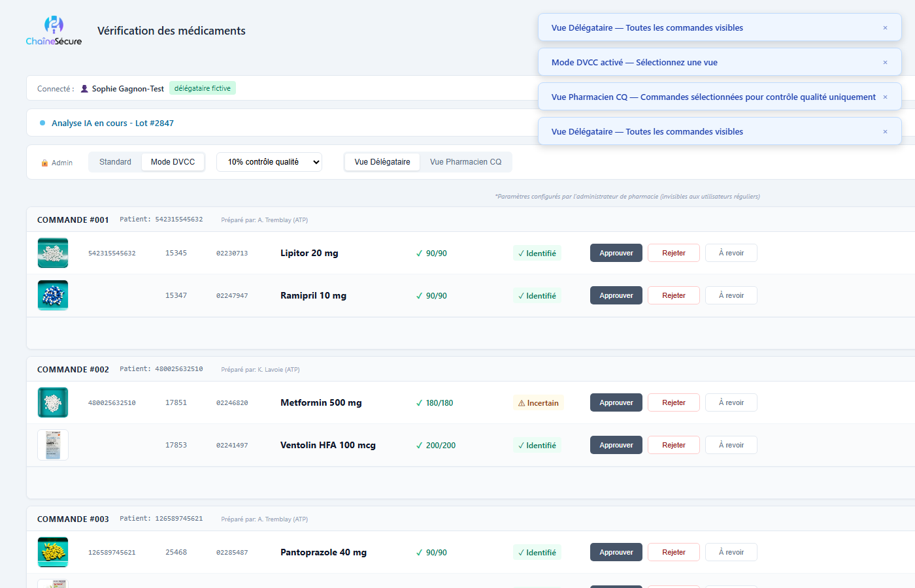
Task: Click the Analyse IA en cours Lot #2847 status
Action: pos(112,123)
